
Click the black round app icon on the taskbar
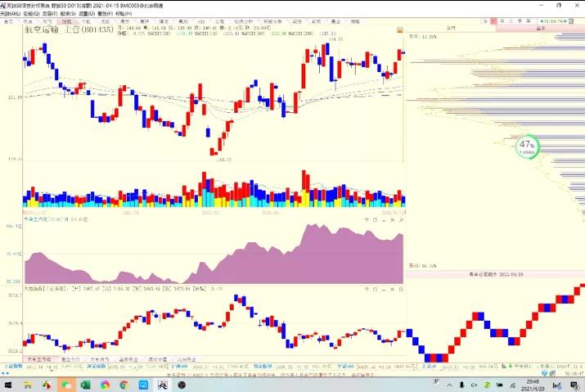click(x=182, y=385)
